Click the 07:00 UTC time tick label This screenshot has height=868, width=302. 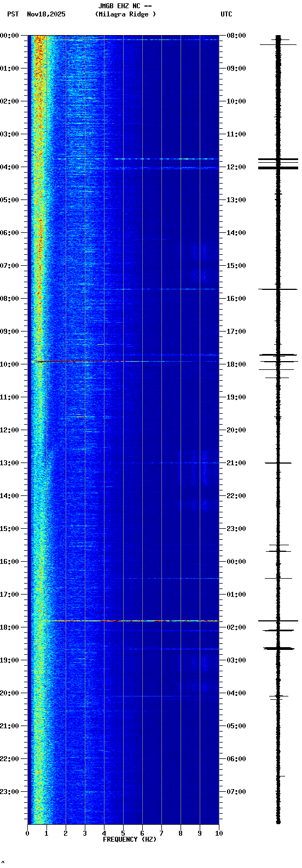(x=236, y=792)
